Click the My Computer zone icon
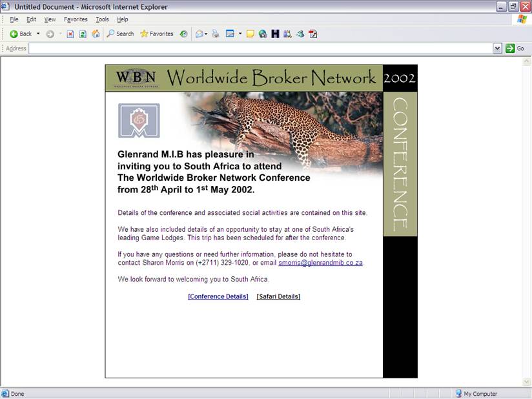Viewport: 532px width, 399px height. 458,394
